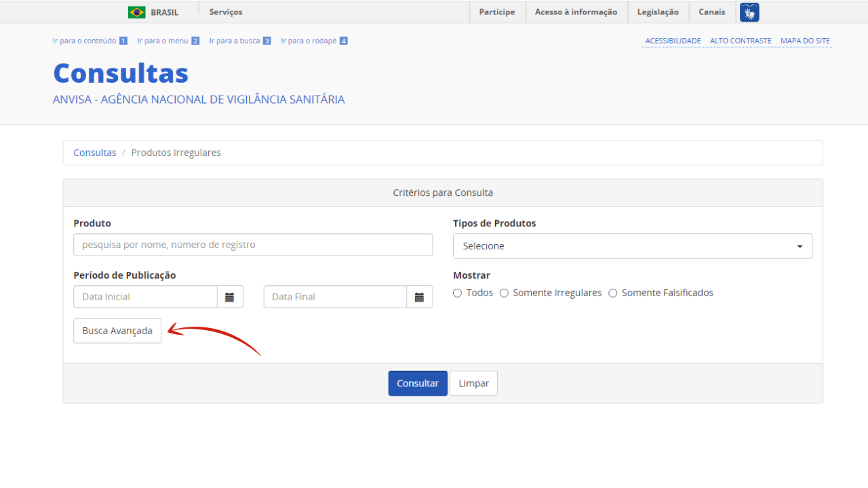Click the Brazil flag icon

[x=134, y=12]
